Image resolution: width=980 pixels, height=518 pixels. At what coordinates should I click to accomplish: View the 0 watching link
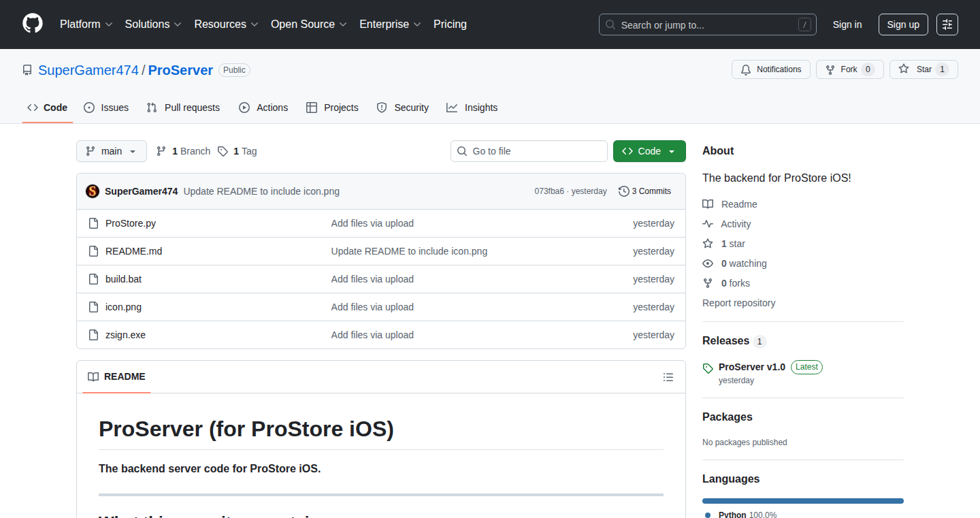(734, 263)
